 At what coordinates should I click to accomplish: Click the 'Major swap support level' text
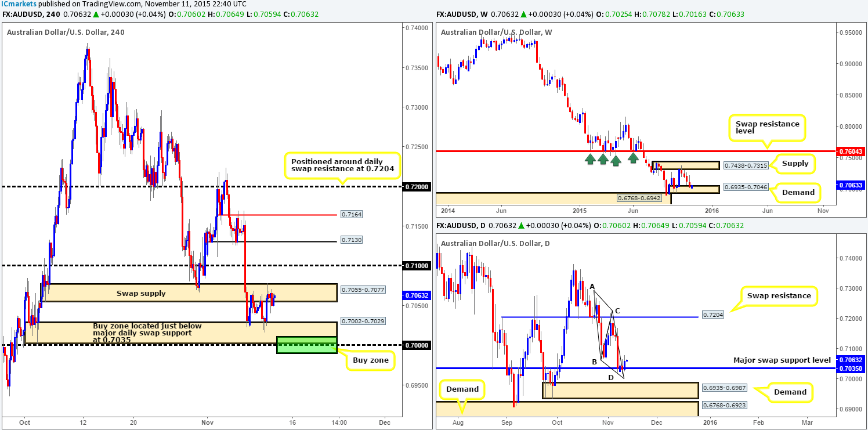[782, 360]
